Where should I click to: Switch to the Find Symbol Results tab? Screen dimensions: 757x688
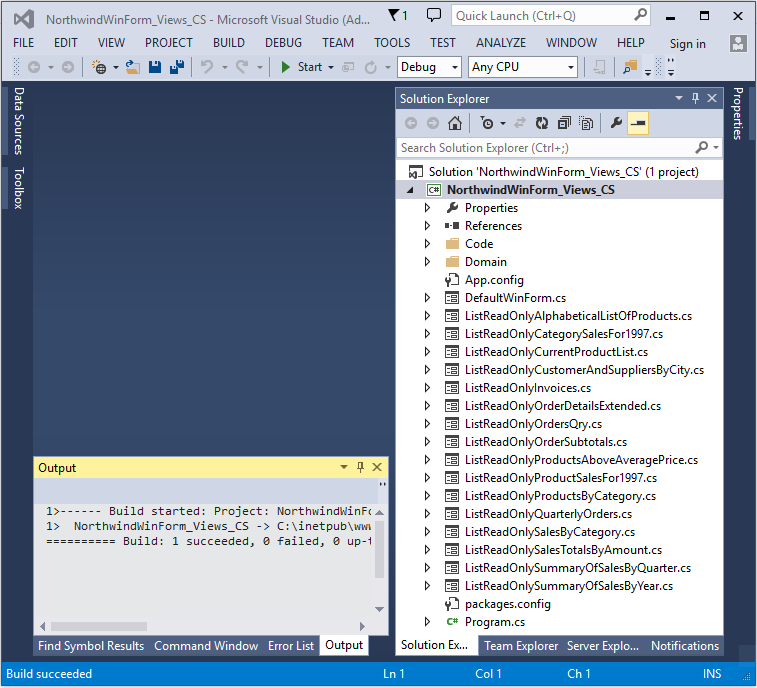pyautogui.click(x=91, y=646)
